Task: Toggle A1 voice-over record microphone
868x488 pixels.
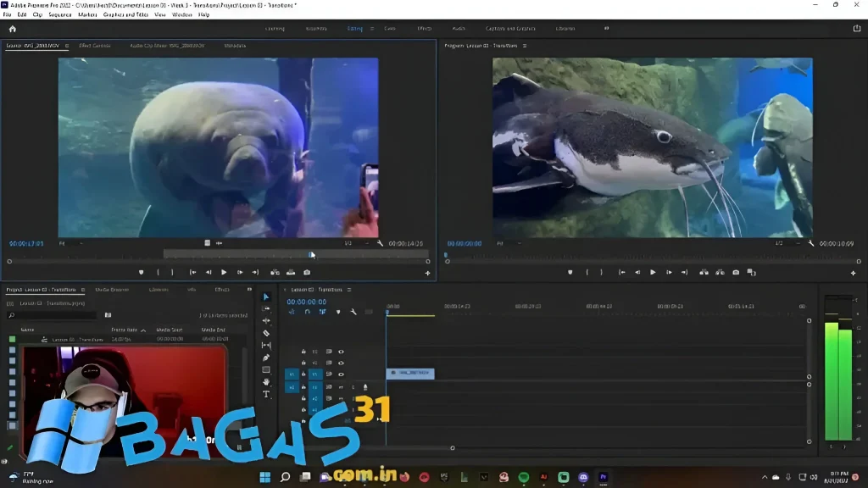Action: (365, 387)
